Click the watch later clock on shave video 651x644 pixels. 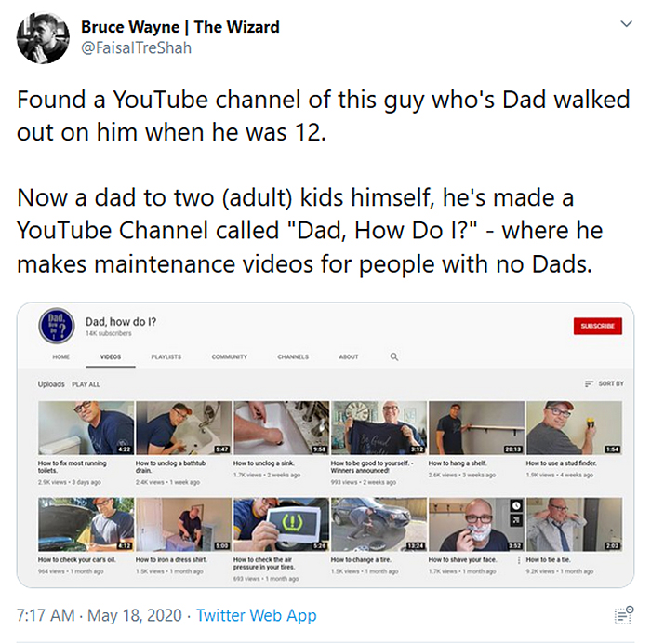516,505
